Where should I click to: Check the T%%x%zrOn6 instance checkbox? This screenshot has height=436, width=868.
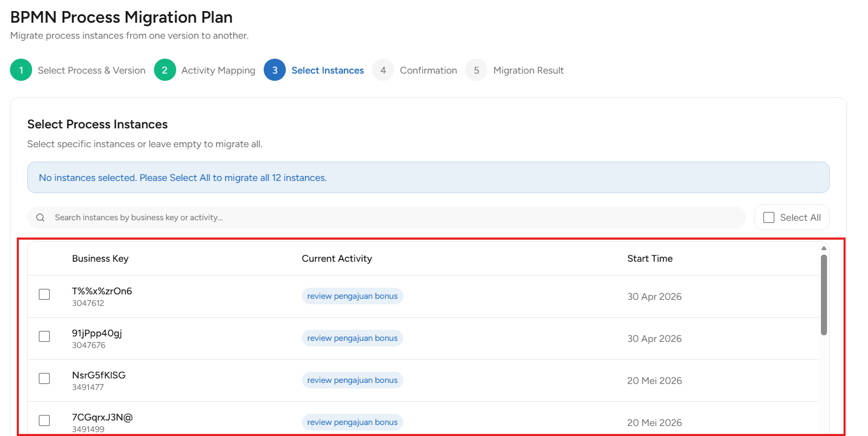click(x=44, y=294)
